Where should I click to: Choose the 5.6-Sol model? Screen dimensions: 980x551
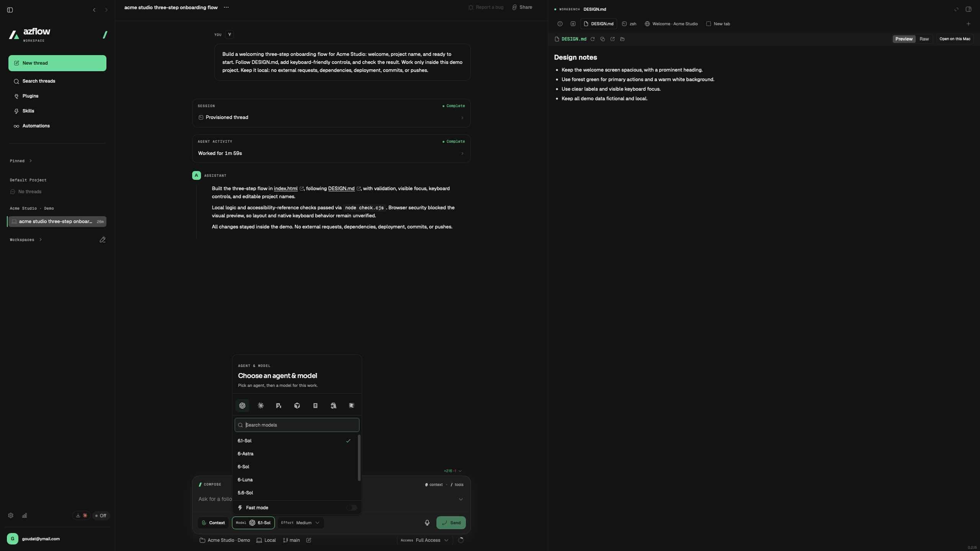click(296, 493)
